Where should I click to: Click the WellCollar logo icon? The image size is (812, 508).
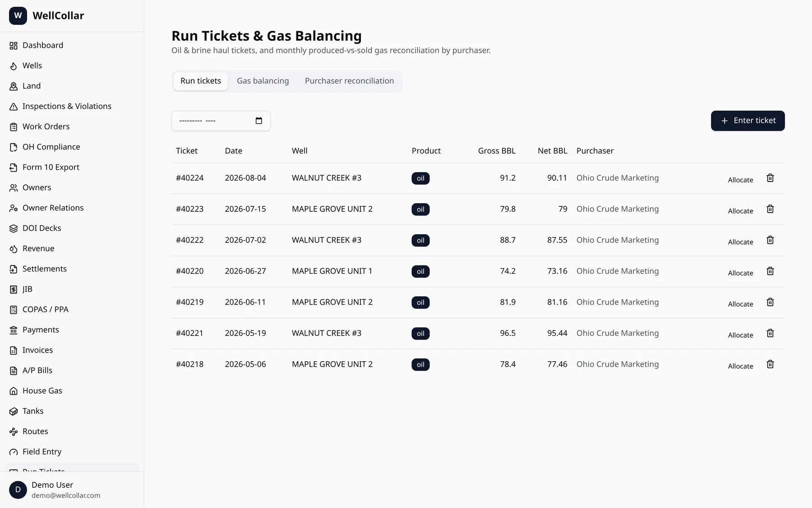tap(18, 16)
